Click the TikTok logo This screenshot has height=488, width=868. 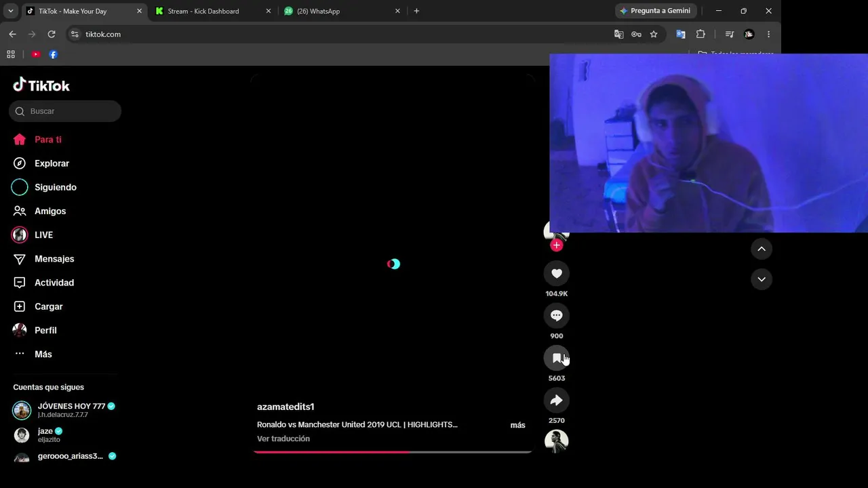click(x=41, y=85)
